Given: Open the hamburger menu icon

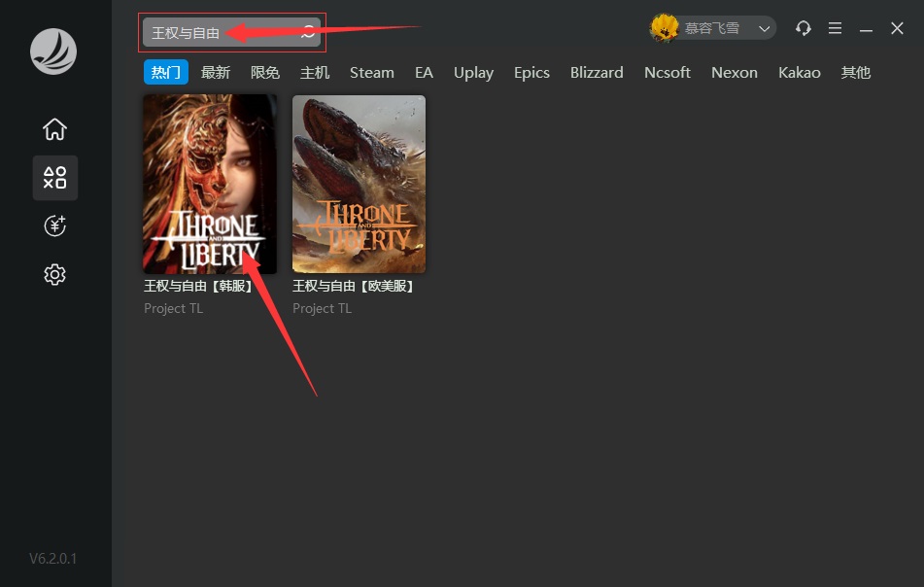Looking at the screenshot, I should tap(835, 28).
